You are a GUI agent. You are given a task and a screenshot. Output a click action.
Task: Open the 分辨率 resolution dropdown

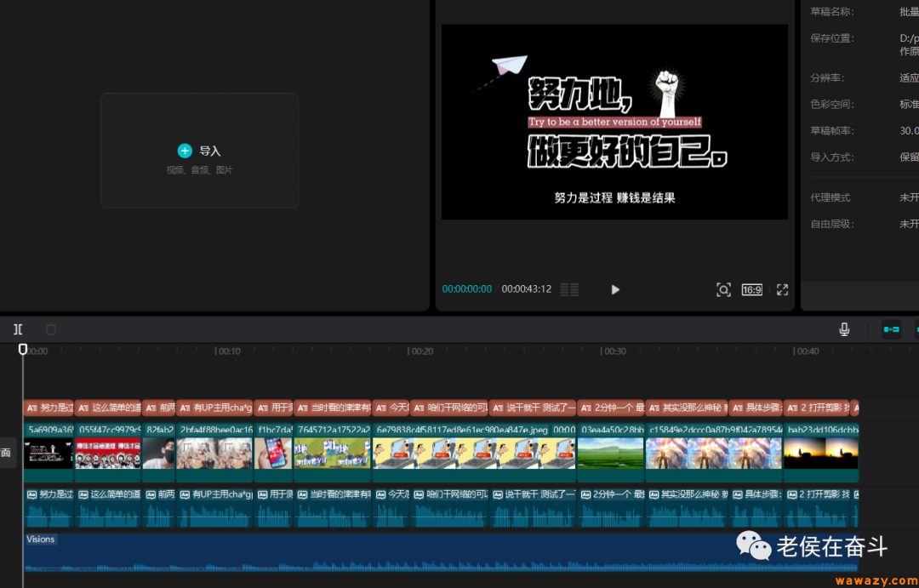point(910,77)
